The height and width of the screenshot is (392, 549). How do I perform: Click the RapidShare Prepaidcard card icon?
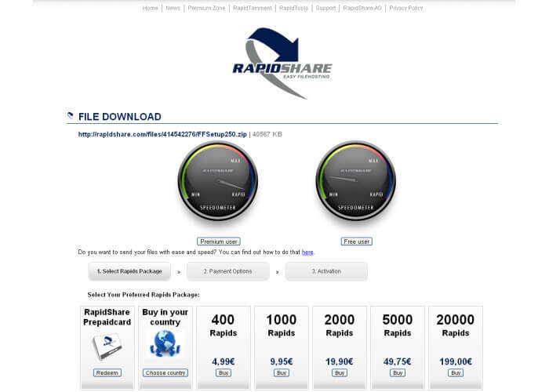pos(107,347)
